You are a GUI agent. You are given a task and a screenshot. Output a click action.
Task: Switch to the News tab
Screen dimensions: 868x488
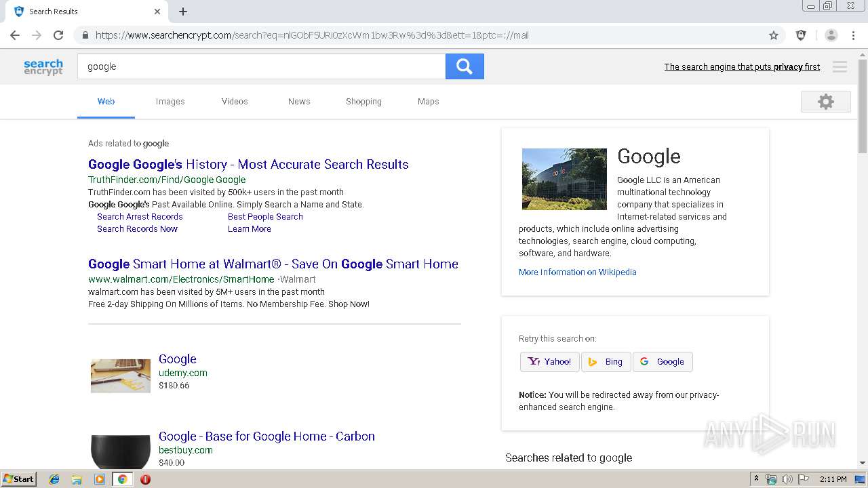299,102
